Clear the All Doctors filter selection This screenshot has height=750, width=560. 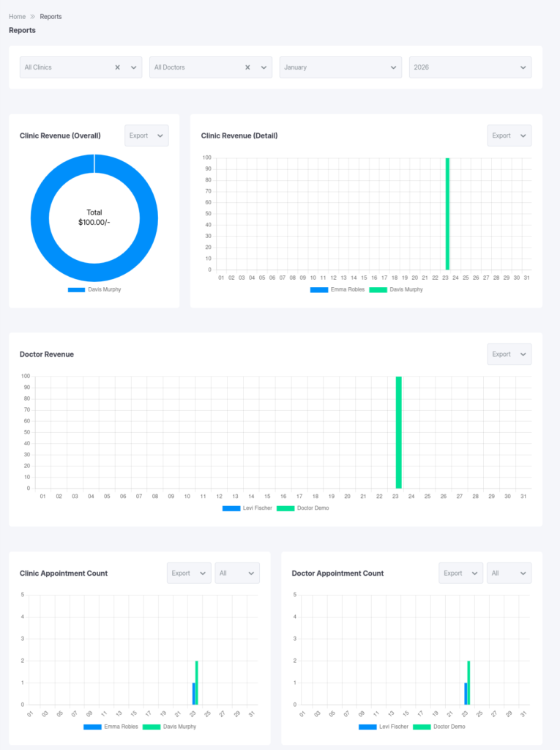(x=247, y=67)
